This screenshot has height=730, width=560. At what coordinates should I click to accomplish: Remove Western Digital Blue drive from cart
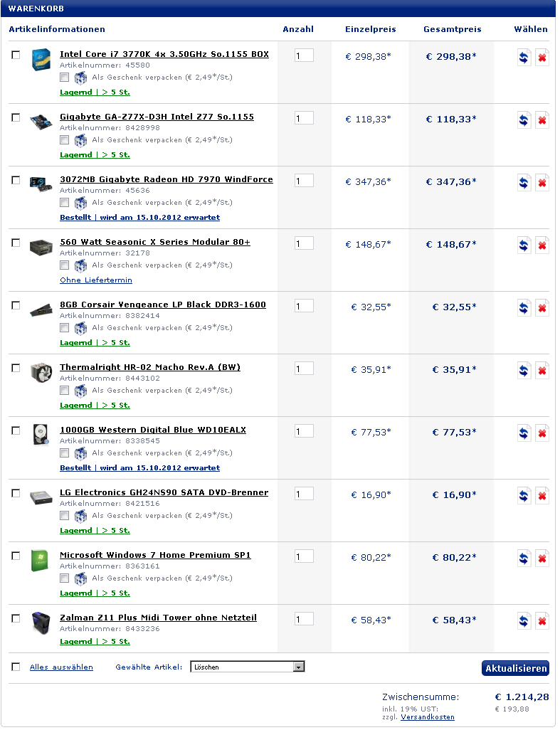(541, 433)
